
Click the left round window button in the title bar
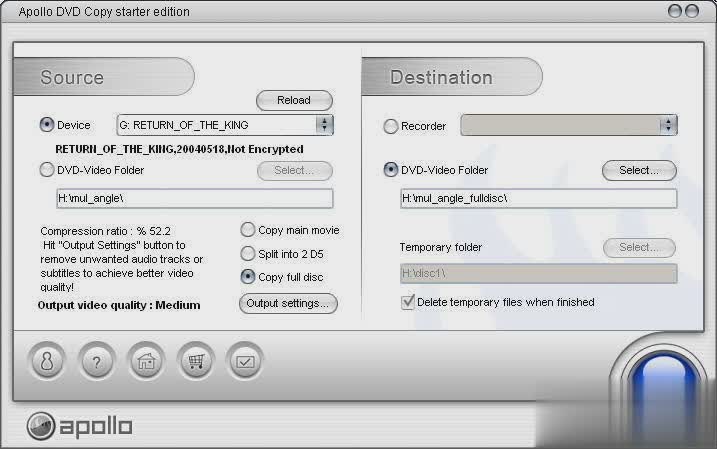tap(675, 11)
